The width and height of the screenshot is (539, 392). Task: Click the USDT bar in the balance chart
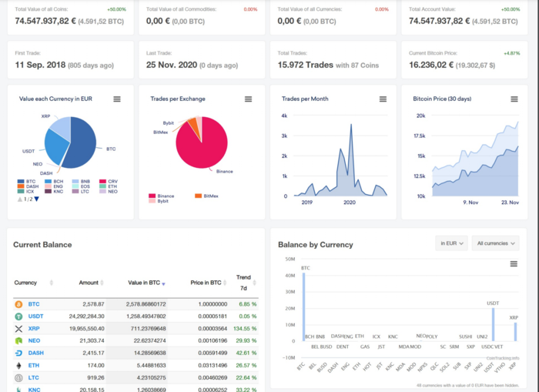coord(493,324)
